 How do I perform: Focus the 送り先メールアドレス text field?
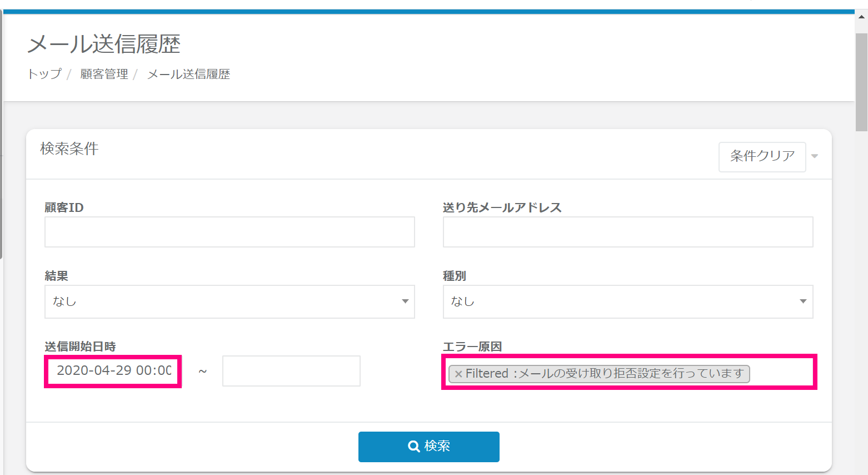click(627, 232)
